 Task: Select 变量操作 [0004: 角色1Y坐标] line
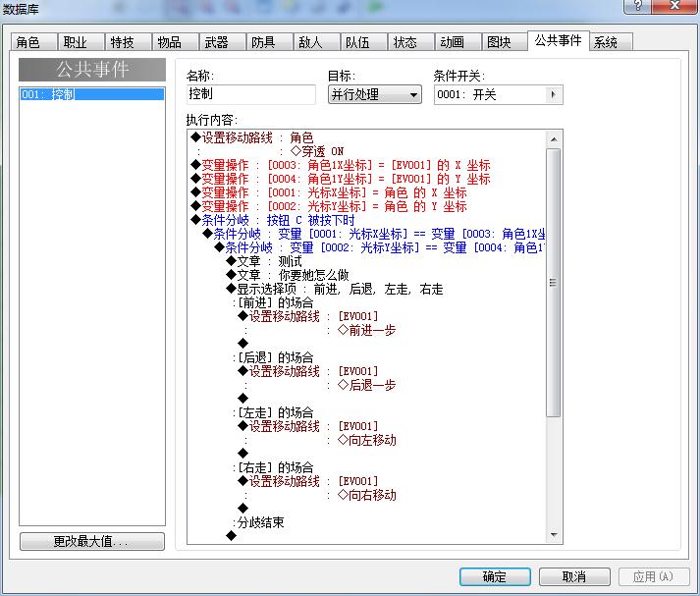(x=341, y=179)
